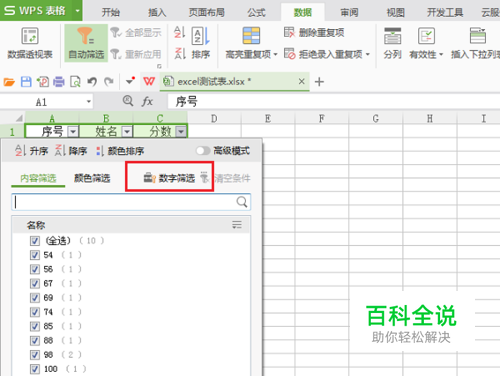The image size is (500, 376).
Task: Click the open folder icon
Action: click(9, 82)
